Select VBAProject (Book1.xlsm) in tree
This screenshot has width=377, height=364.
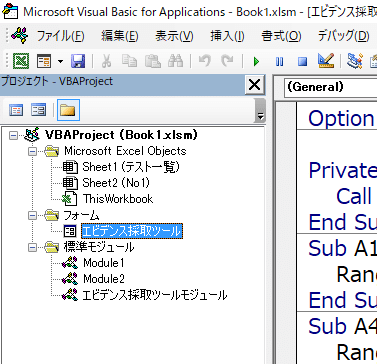tap(121, 135)
